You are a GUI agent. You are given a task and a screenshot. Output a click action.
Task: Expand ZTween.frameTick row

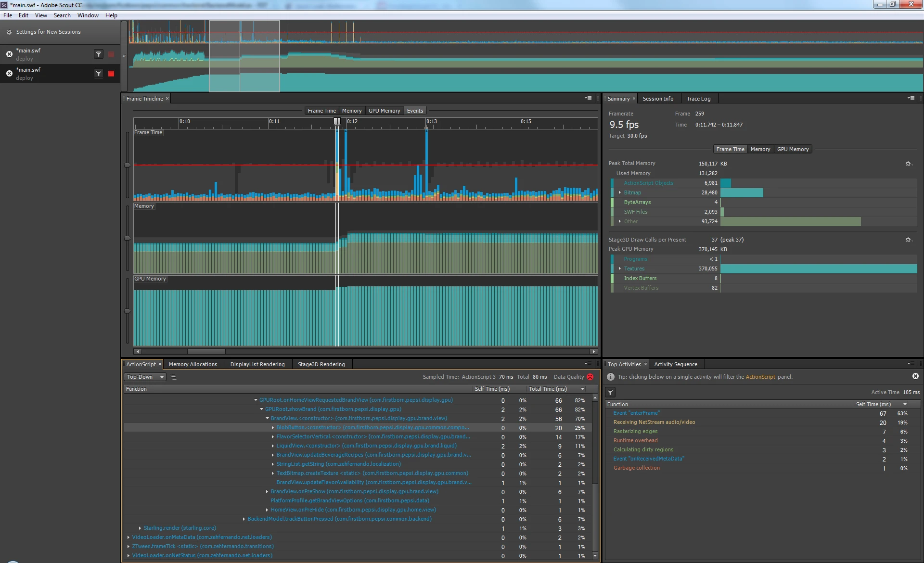(x=128, y=546)
